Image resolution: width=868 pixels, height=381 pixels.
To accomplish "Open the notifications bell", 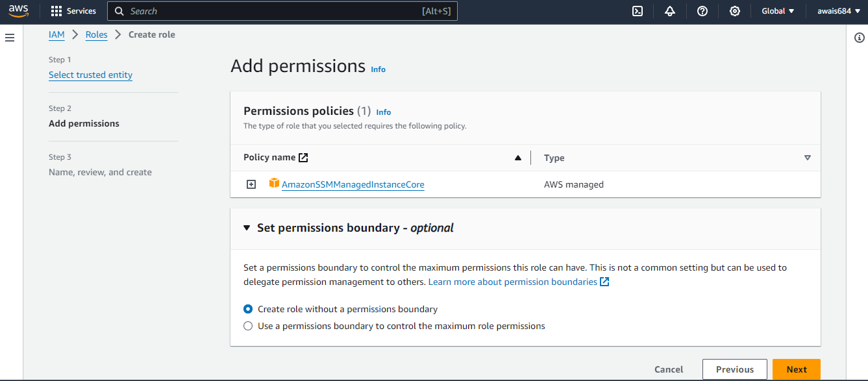I will (670, 11).
